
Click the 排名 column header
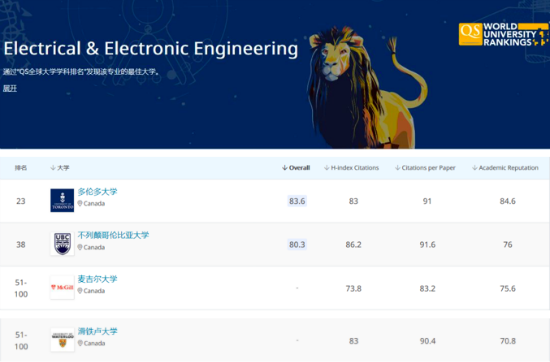(x=21, y=168)
